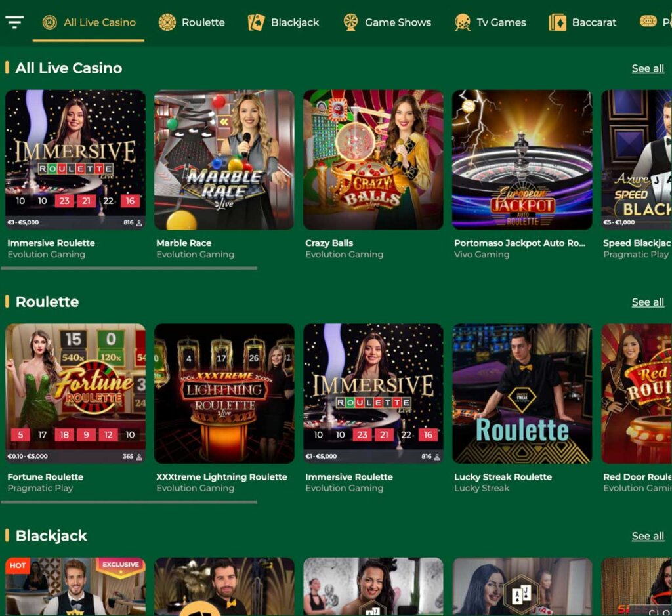Screen dimensions: 672x616
Task: Open the Red Door Roulette thumbnail
Action: pyautogui.click(x=637, y=393)
